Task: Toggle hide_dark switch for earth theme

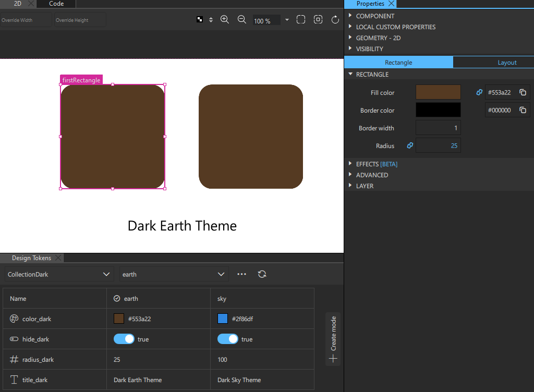Action: 124,339
